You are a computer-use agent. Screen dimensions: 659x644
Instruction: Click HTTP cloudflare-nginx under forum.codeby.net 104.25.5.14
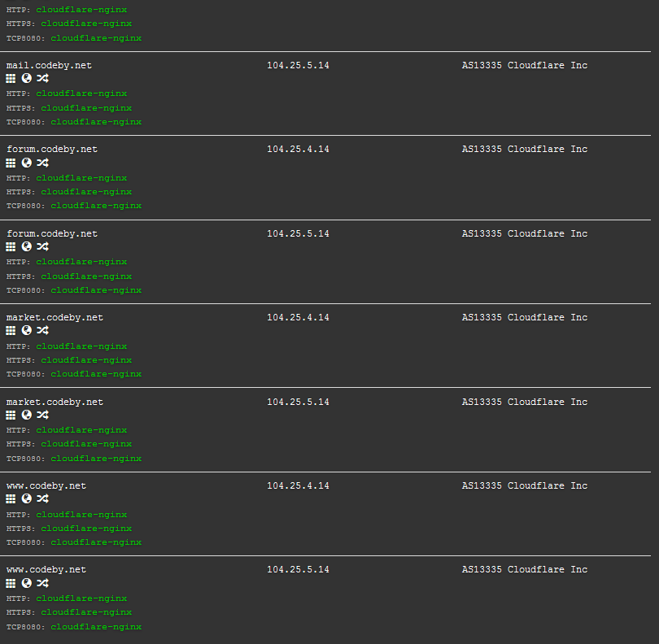pos(67,262)
